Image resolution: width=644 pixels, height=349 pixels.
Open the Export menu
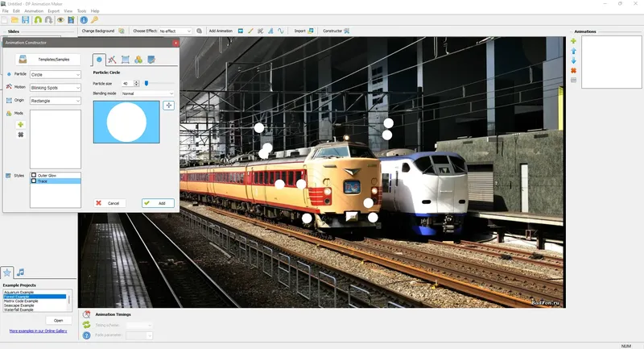coord(53,11)
